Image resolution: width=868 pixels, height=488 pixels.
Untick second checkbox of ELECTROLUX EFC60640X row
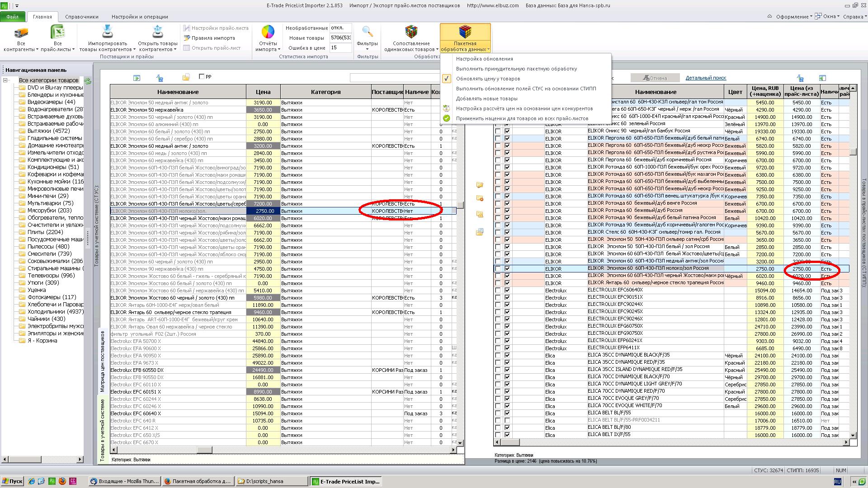coord(507,291)
